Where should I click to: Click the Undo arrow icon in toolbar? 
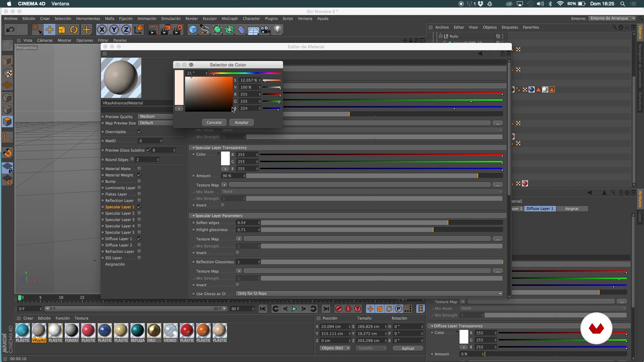point(10,29)
